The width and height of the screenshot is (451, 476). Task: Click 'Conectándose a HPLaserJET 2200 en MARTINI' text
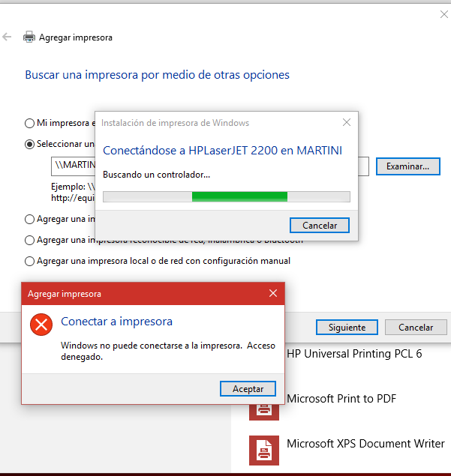(x=222, y=150)
